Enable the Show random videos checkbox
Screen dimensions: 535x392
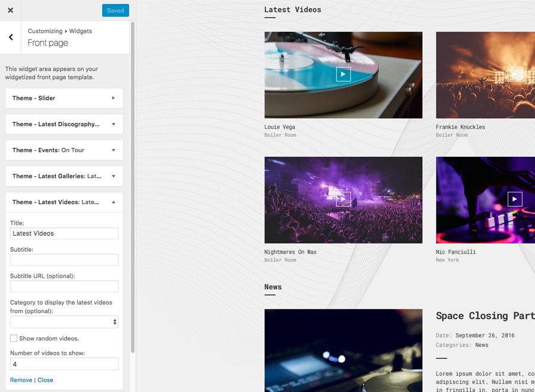tap(14, 338)
